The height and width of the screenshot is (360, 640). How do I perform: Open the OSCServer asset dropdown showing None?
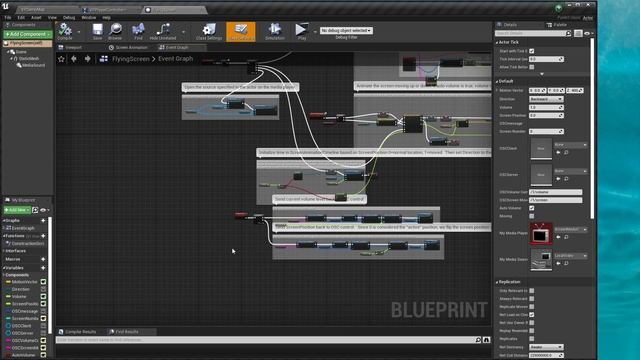tap(571, 171)
